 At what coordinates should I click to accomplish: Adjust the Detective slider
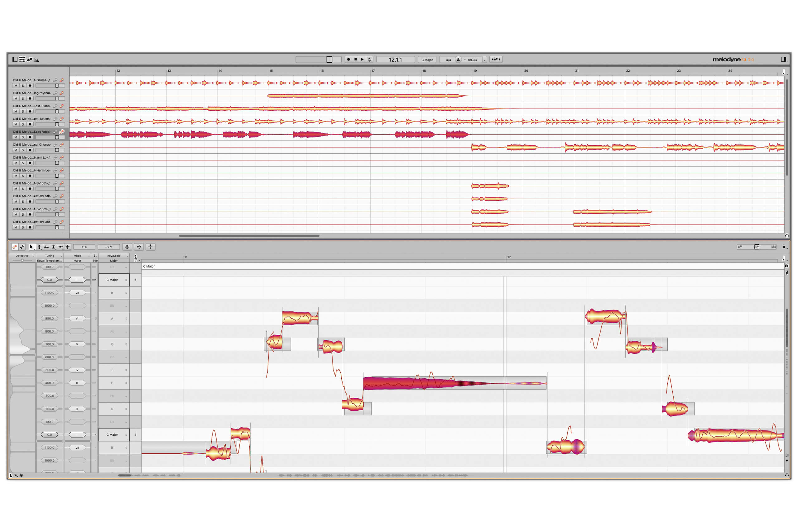tap(23, 260)
